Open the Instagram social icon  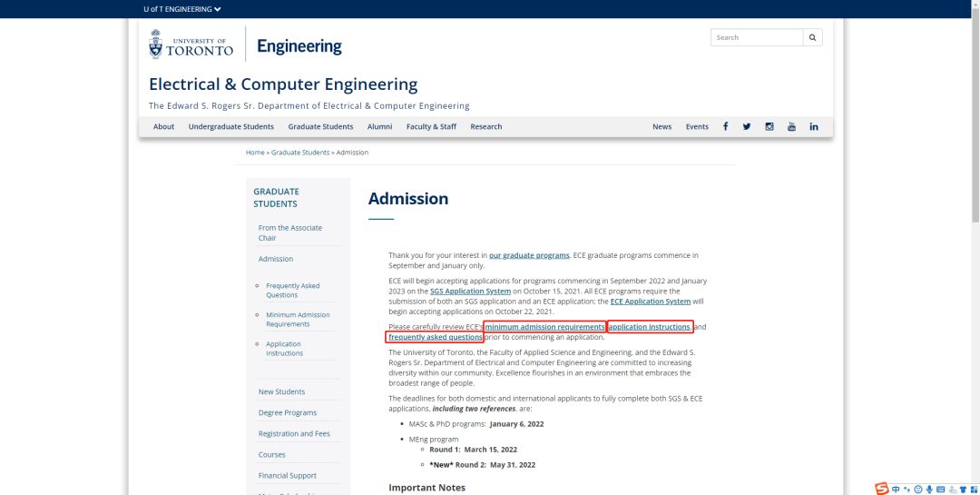click(x=769, y=126)
